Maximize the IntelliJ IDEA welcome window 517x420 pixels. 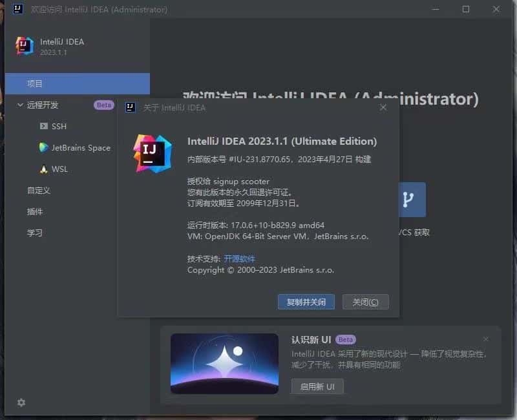click(466, 9)
